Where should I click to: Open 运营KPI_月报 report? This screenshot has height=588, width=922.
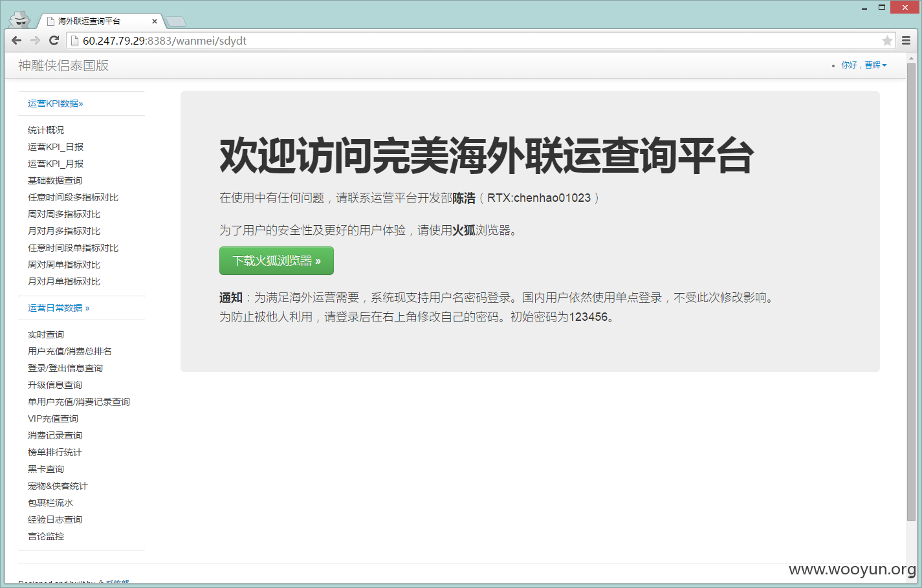point(56,164)
